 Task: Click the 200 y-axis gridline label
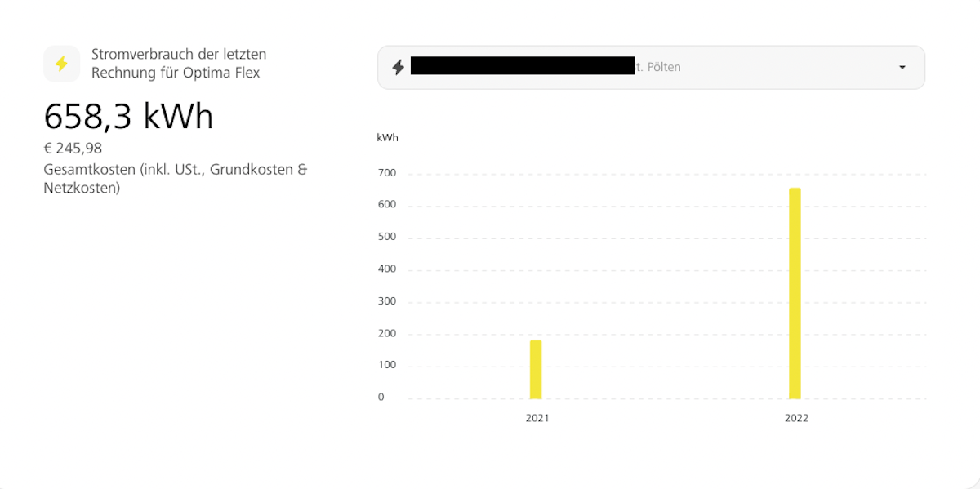pyautogui.click(x=386, y=333)
